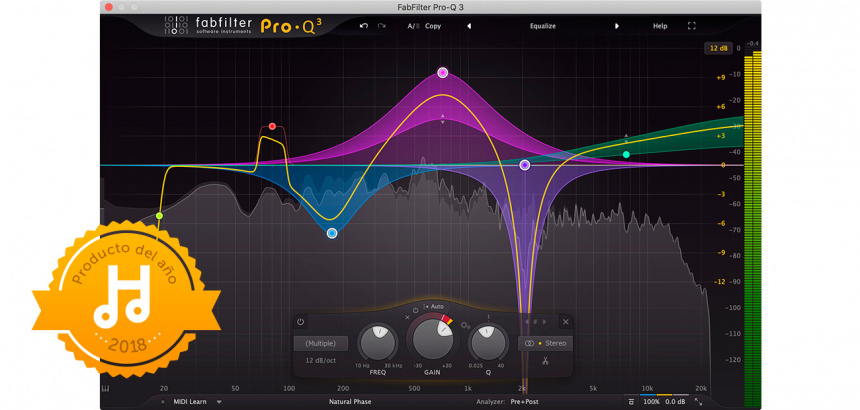Show the piano keyboard display icon

(x=105, y=389)
